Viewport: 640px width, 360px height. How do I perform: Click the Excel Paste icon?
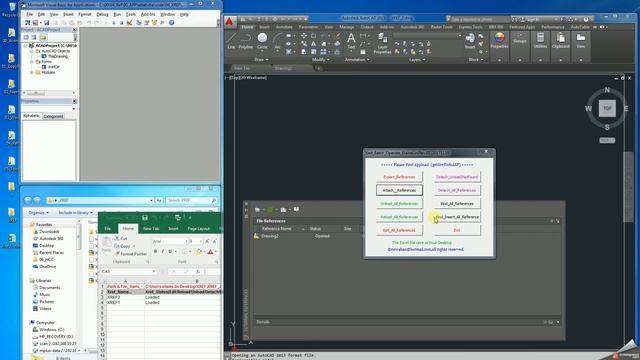pyautogui.click(x=107, y=244)
